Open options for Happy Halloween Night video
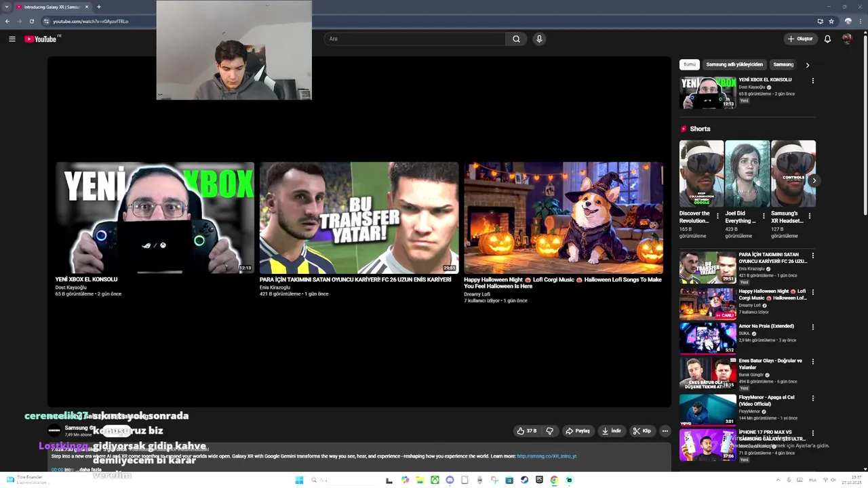868x488 pixels. [812, 292]
